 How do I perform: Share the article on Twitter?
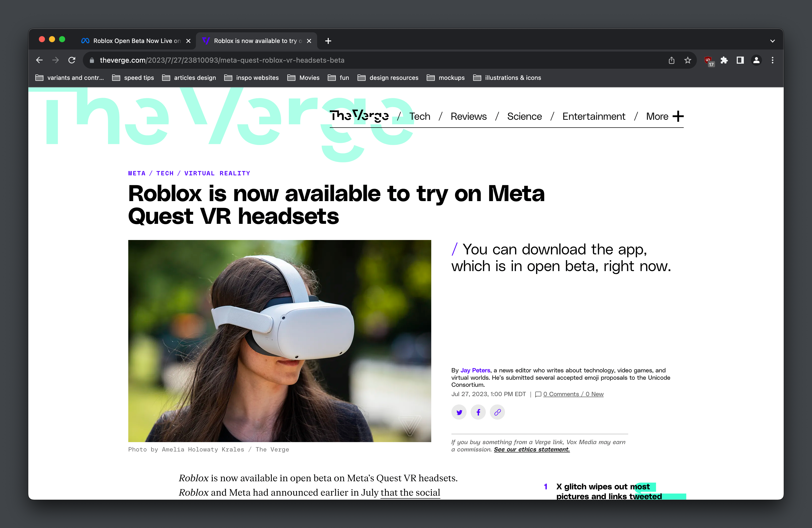click(x=459, y=412)
